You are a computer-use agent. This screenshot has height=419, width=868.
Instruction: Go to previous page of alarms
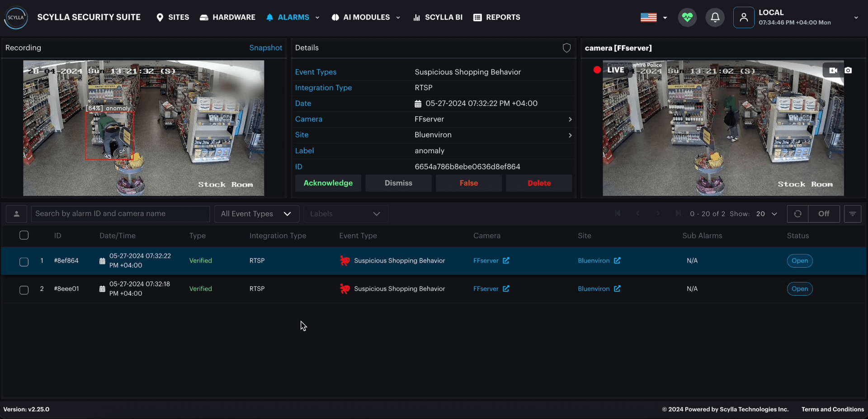pos(638,214)
